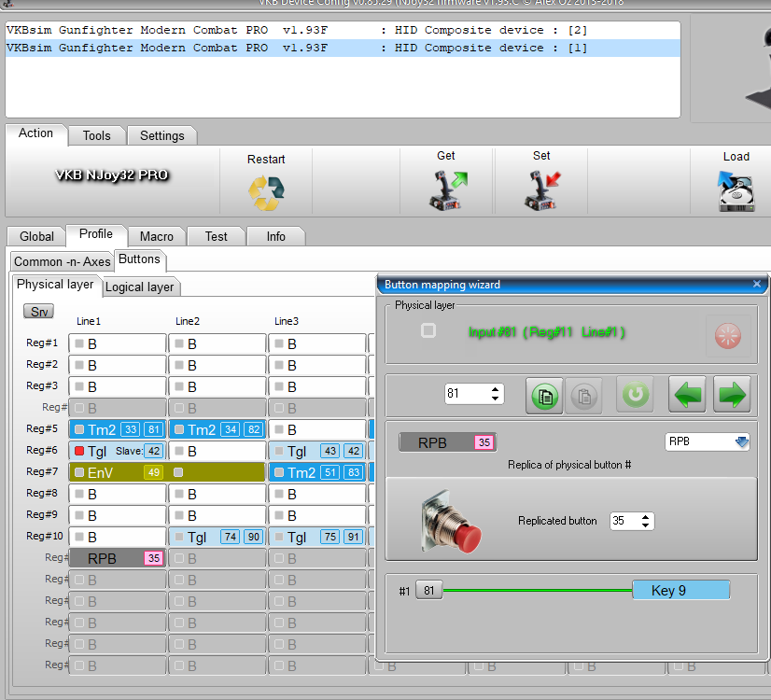
Task: Click the input number 81 spinner arrows
Action: pos(496,394)
